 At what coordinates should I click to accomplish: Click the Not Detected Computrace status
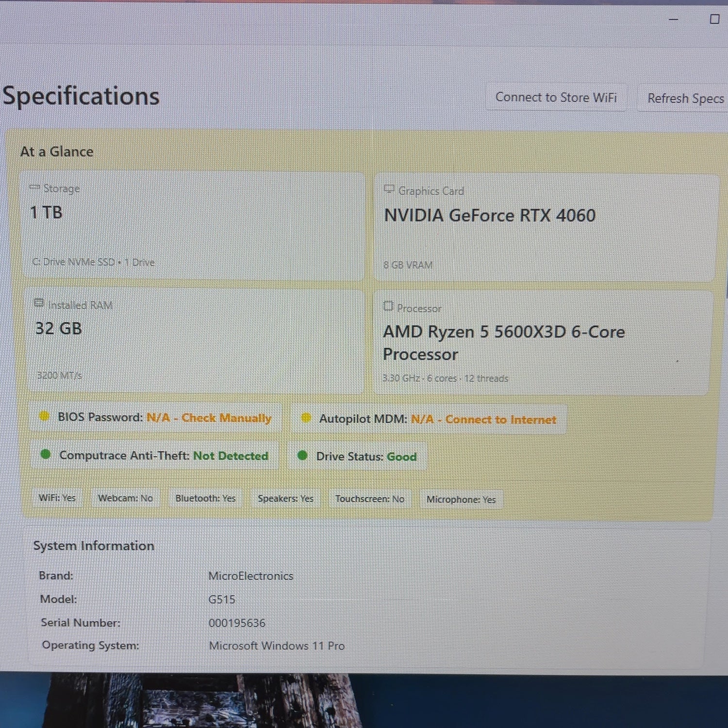[231, 456]
